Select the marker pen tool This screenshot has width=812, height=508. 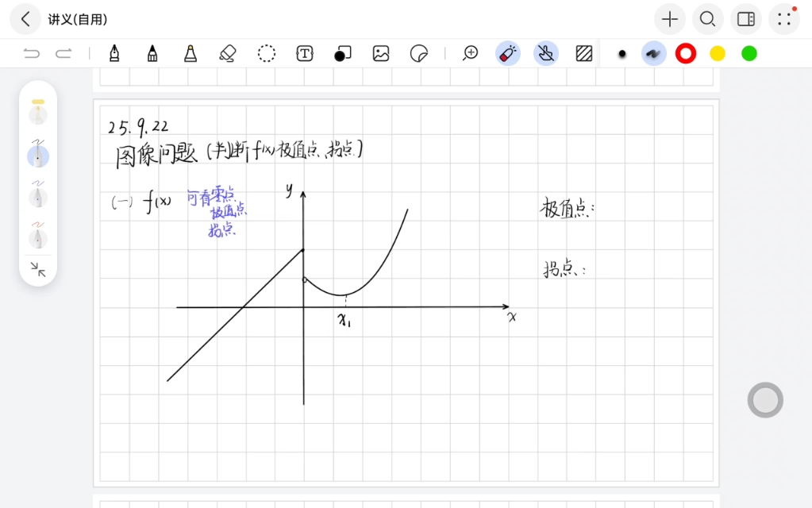pyautogui.click(x=152, y=53)
